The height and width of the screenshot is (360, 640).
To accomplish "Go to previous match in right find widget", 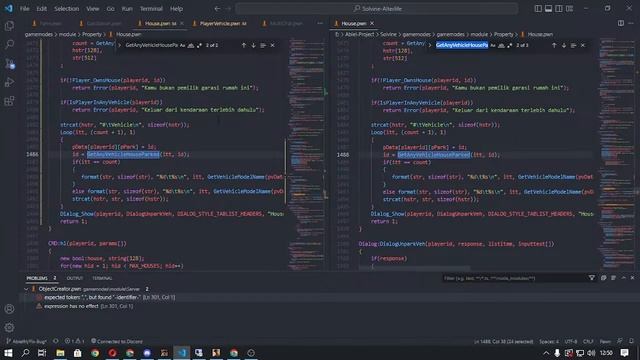I will (554, 45).
